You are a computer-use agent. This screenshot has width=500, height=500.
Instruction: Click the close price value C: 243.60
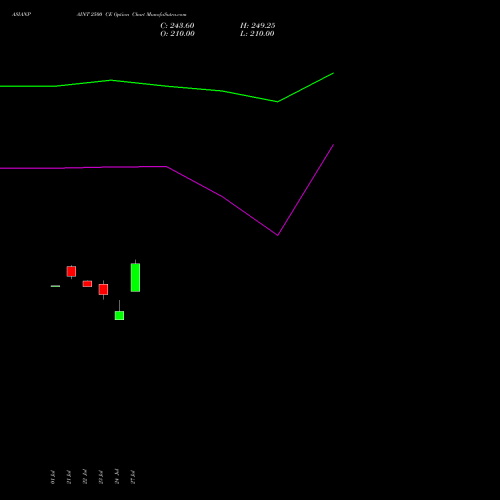click(x=177, y=26)
